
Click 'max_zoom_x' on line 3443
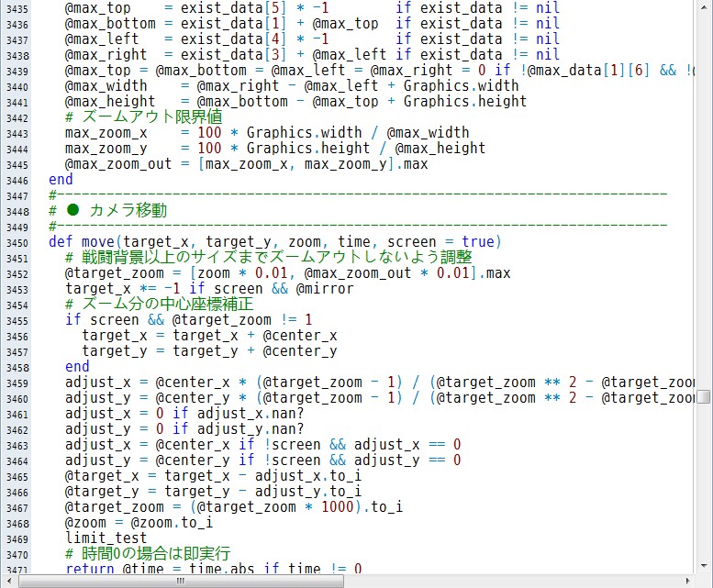coord(106,133)
